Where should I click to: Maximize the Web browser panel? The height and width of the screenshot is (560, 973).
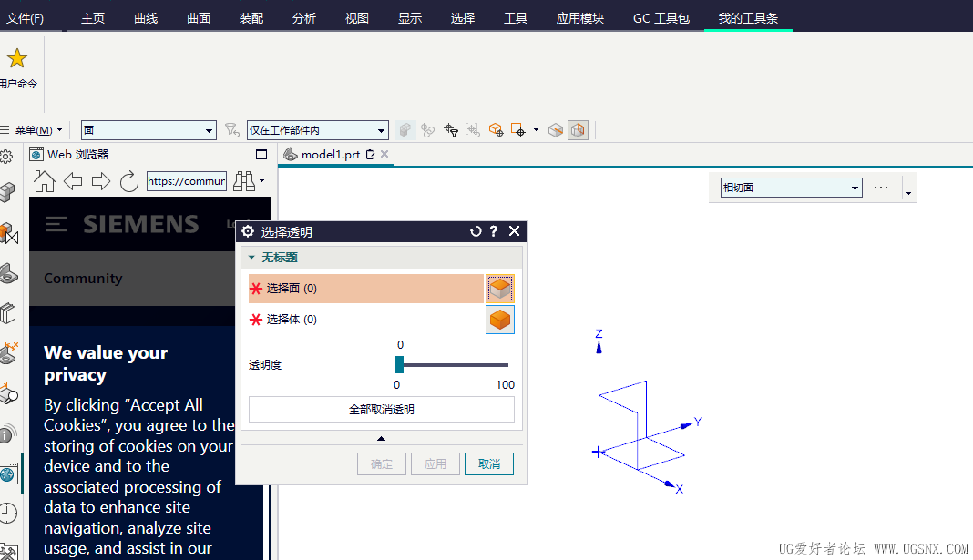[x=261, y=155]
